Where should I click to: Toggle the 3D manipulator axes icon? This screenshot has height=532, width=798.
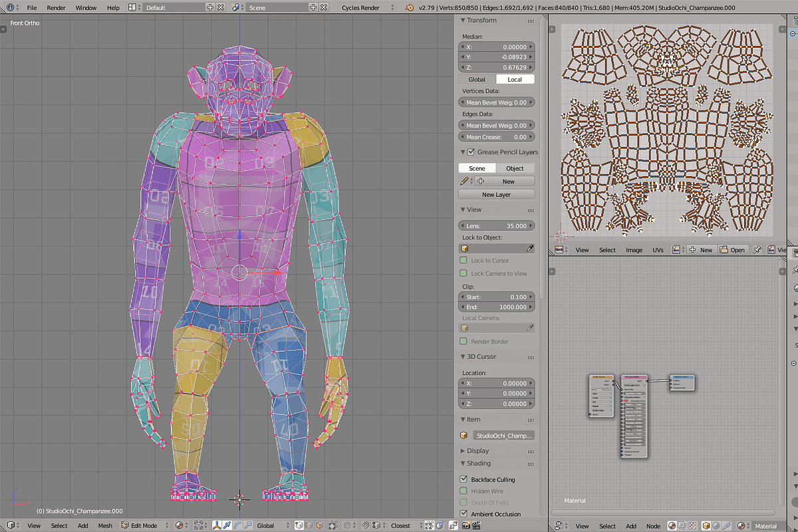pos(217,525)
